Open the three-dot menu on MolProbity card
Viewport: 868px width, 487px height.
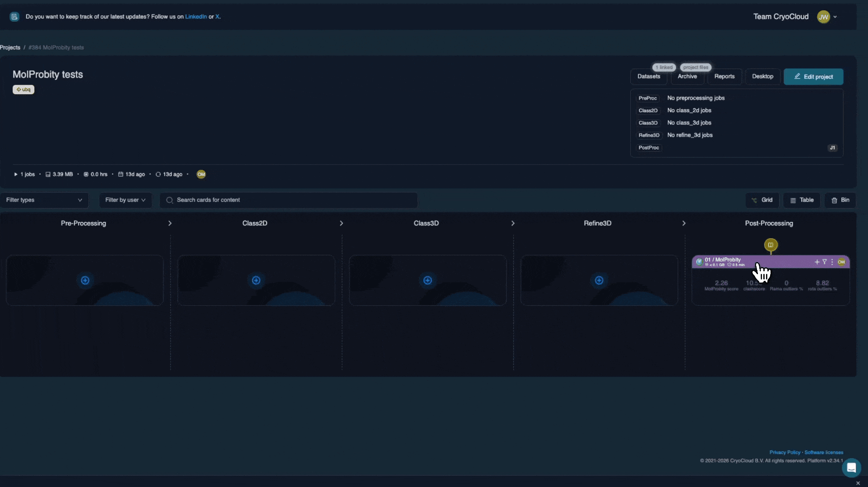coord(832,262)
